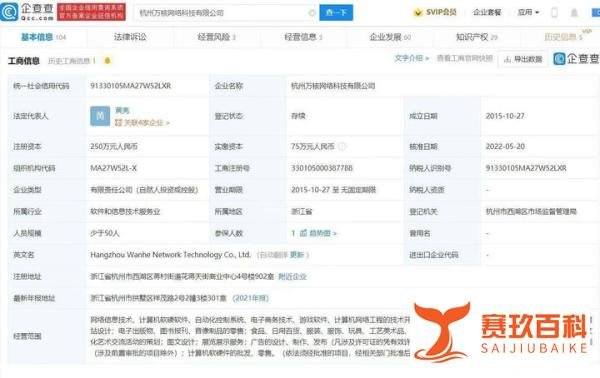Select latest annual report address text
600x378 pixels.
[158, 298]
